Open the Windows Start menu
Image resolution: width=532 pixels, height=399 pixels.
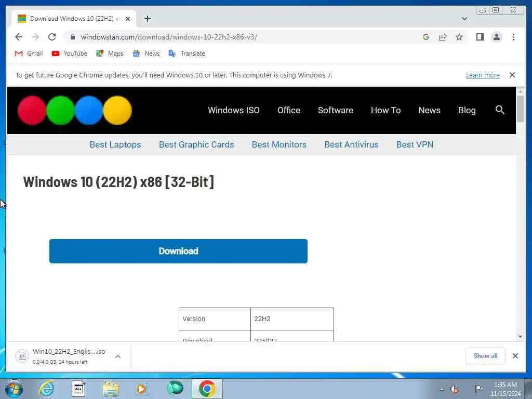click(14, 389)
